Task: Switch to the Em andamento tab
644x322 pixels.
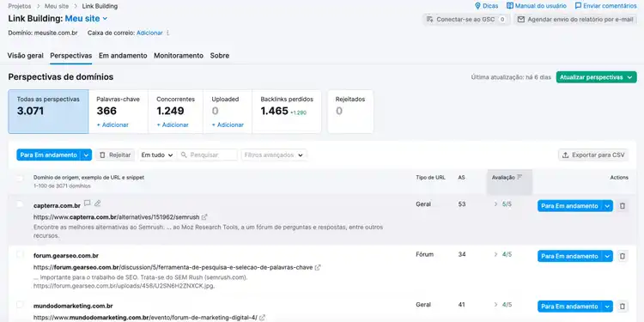Action: (123, 56)
